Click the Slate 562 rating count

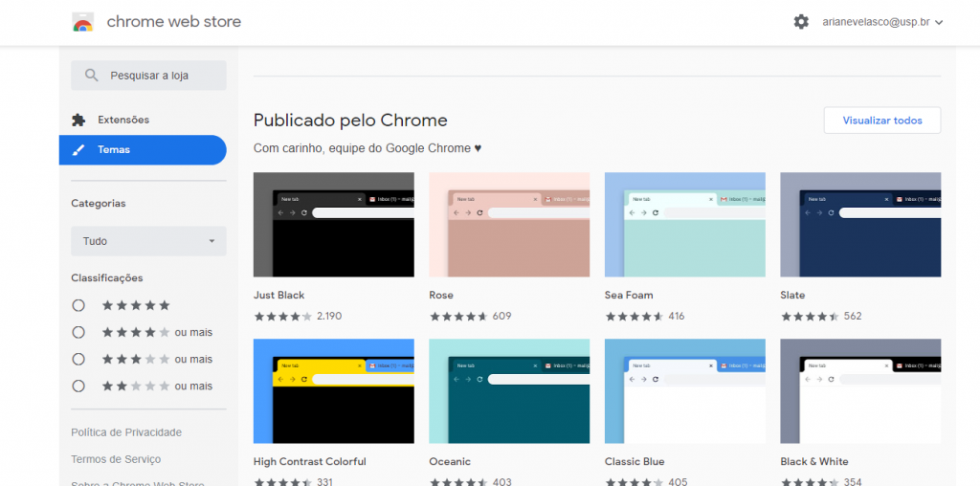point(853,316)
